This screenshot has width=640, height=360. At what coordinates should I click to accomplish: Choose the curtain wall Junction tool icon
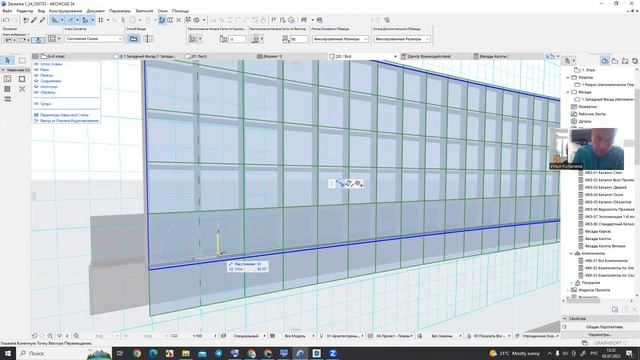tap(22, 89)
